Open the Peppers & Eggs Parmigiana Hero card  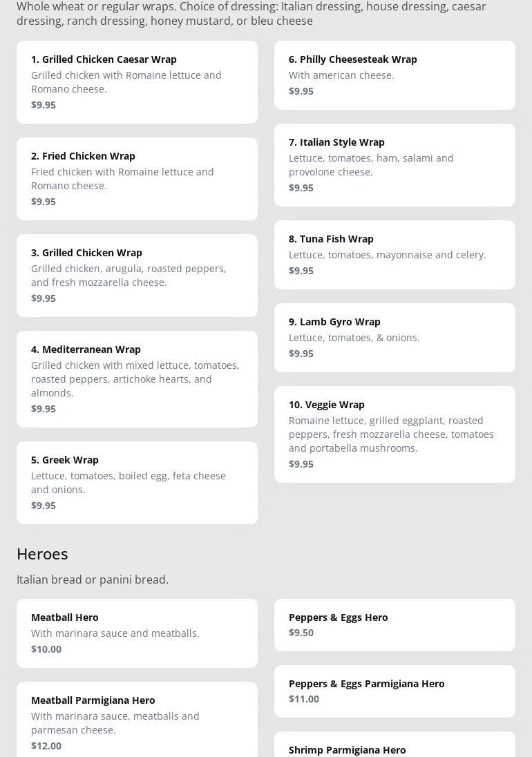tap(395, 691)
